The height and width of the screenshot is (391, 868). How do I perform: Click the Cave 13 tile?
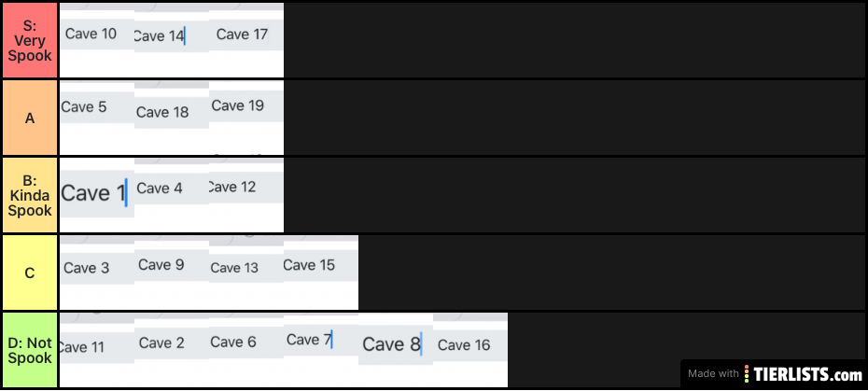click(246, 272)
